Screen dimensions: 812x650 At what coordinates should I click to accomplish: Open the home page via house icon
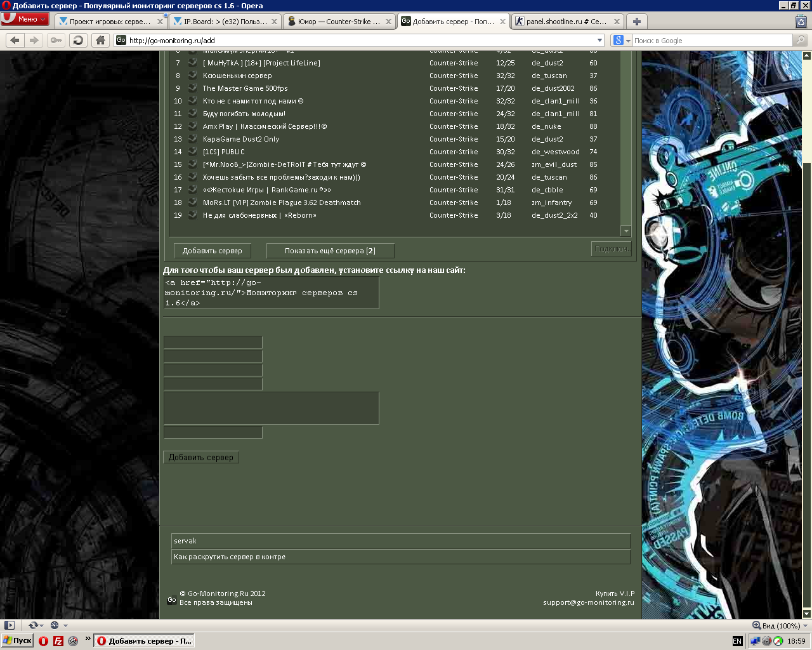click(x=100, y=40)
